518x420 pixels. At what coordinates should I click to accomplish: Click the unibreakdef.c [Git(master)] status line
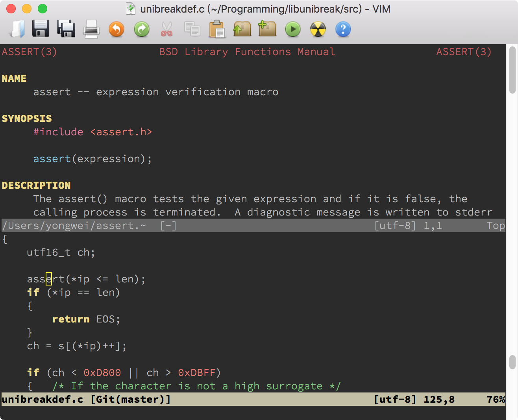[x=252, y=400]
